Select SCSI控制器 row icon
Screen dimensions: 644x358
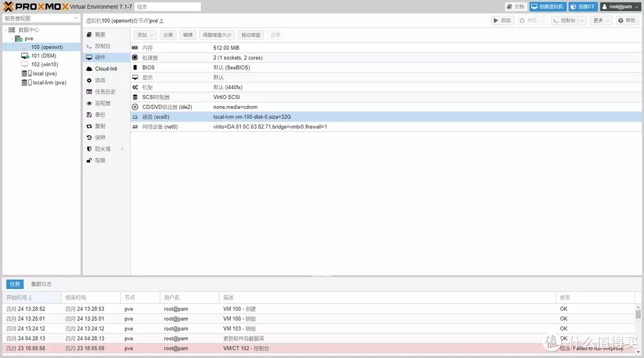click(135, 97)
